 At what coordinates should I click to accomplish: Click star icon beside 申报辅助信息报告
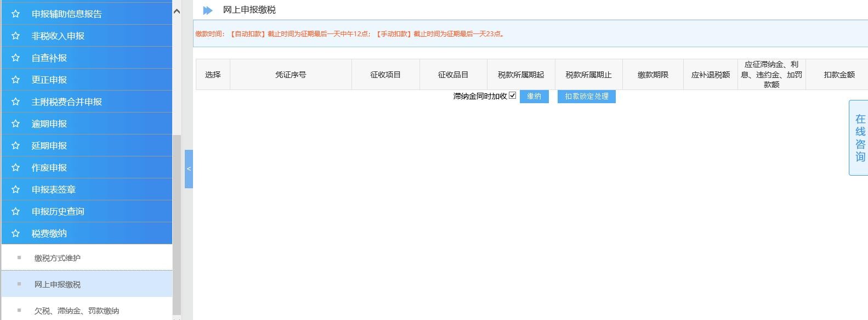(x=15, y=14)
